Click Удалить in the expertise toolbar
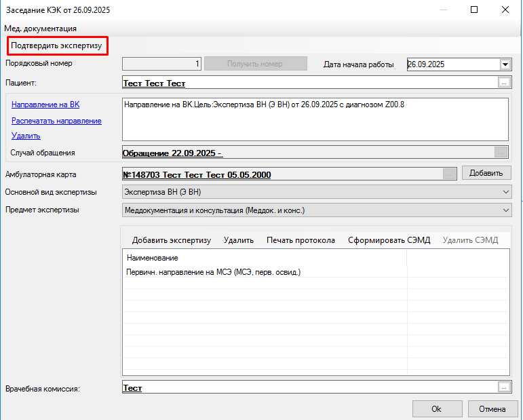 pyautogui.click(x=239, y=240)
